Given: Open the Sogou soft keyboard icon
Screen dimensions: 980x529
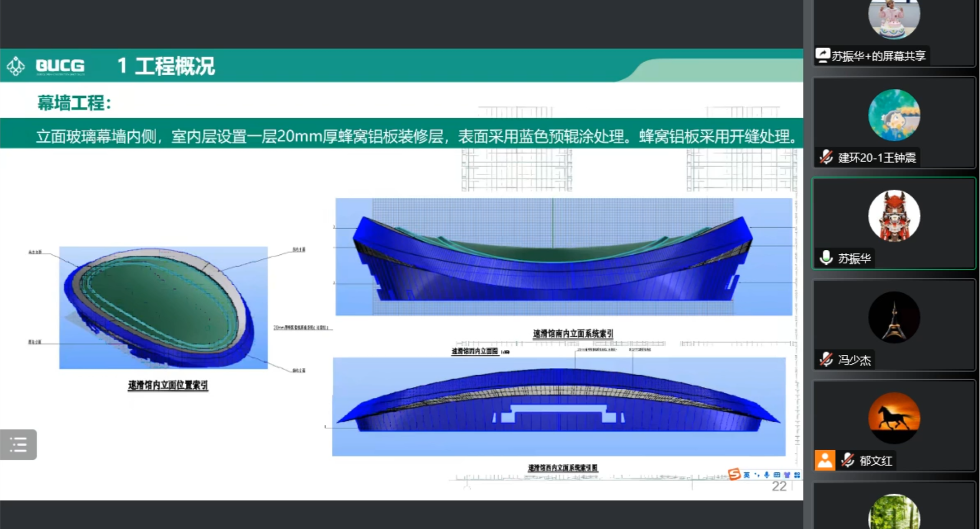Looking at the screenshot, I should pos(777,474).
